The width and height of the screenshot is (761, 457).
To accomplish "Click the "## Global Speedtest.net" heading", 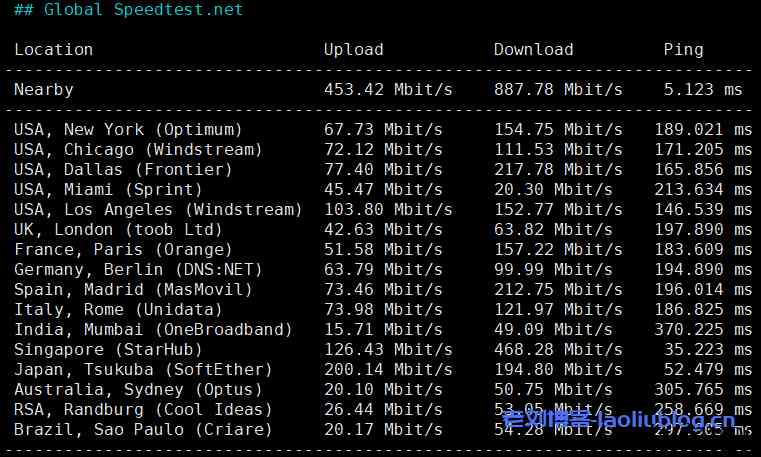I will (129, 9).
